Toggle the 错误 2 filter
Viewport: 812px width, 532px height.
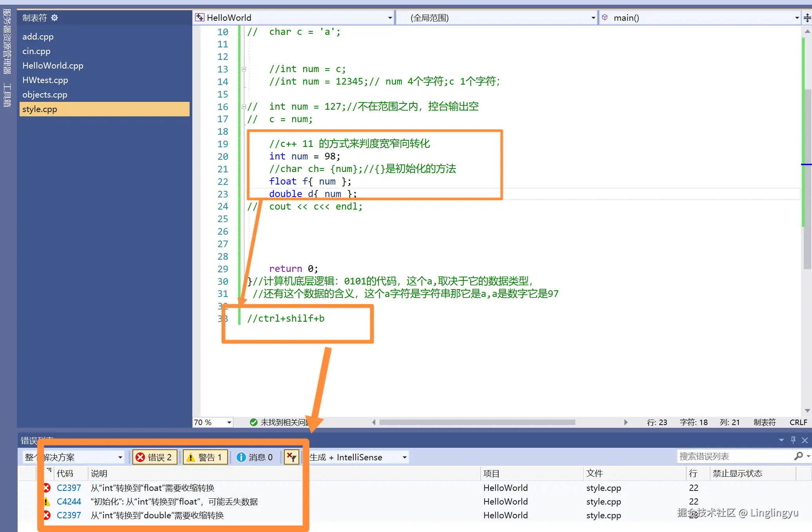click(x=155, y=457)
